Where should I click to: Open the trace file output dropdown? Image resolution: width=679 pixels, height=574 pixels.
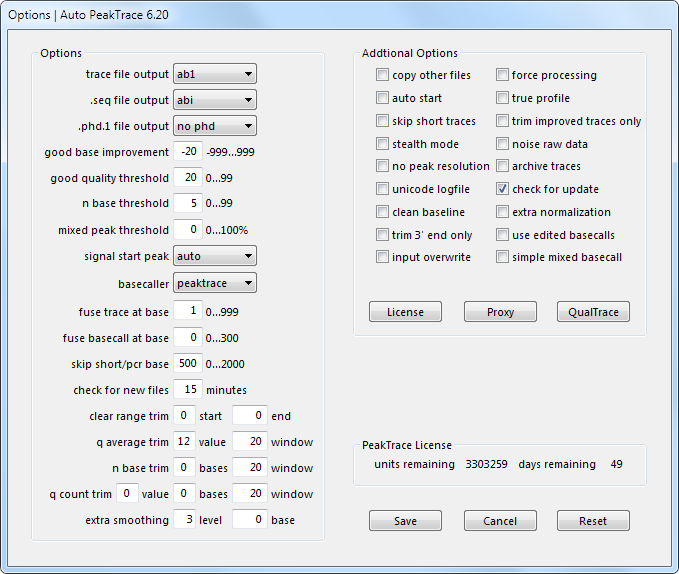[x=215, y=74]
